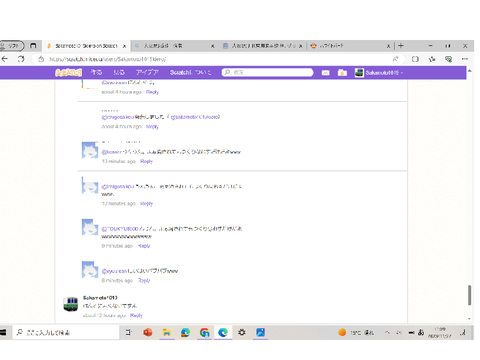Open the taskbar clock and date
The image size is (480, 360).
point(440,332)
